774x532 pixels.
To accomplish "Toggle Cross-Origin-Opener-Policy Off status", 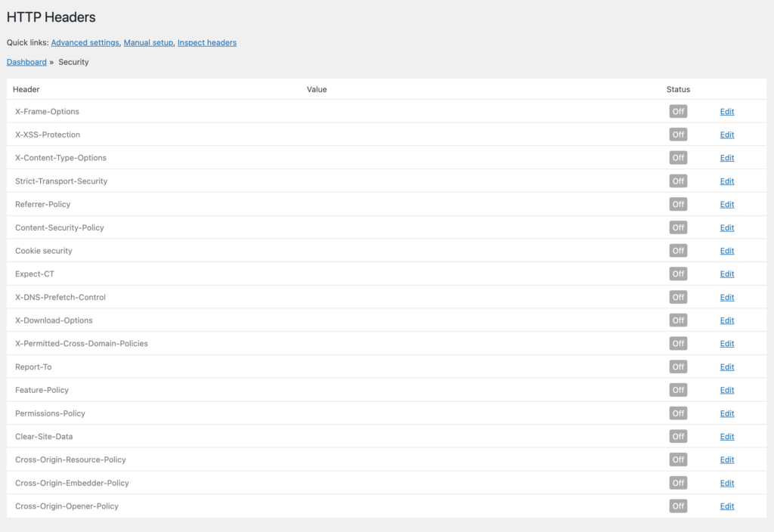I will tap(678, 506).
